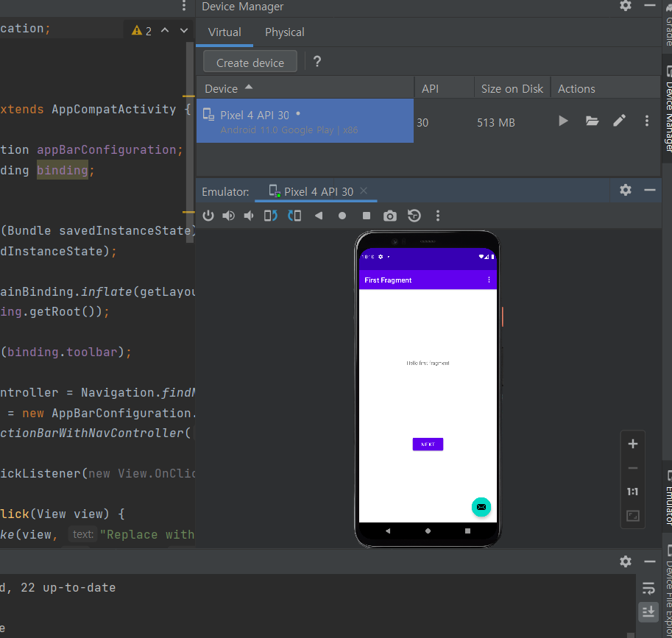Click 'appBarConfiguration' field in the editor
Viewport: 672px width, 638px height.
(x=106, y=149)
